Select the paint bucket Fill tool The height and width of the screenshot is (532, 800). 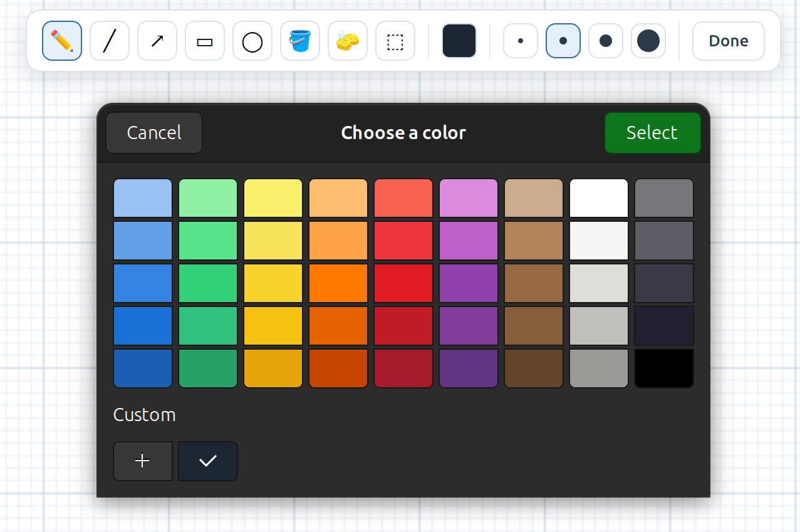300,41
